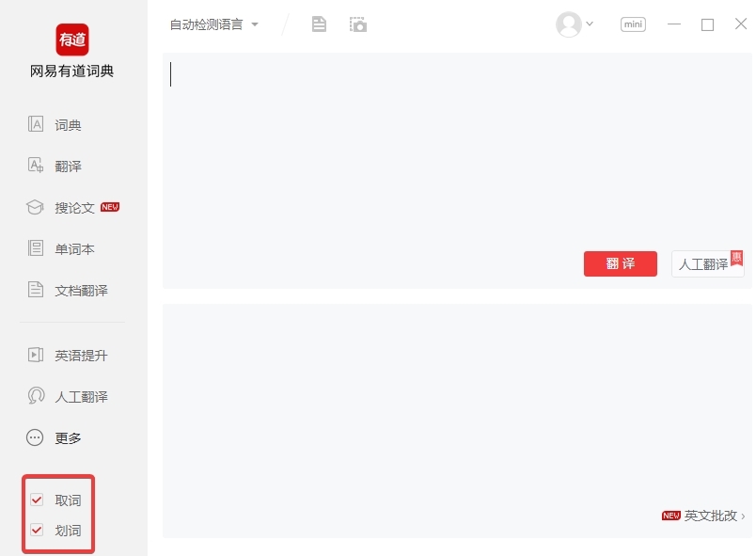
Task: Switch to the 翻译 translation section
Action: 66,166
